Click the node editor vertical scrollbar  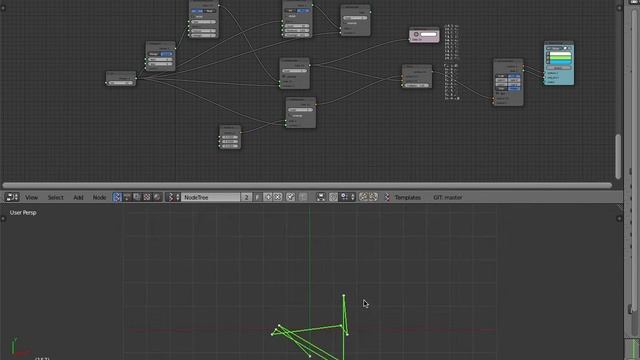[x=618, y=156]
